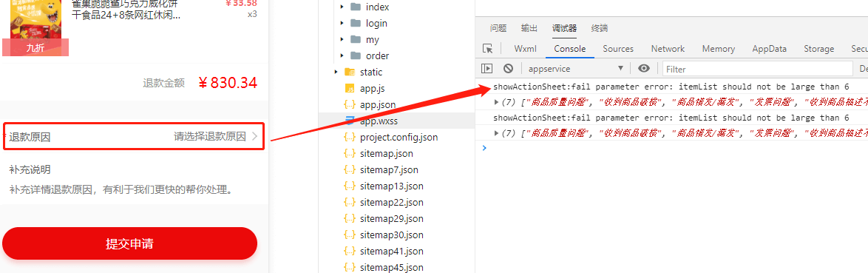Open the appservice context dropdown
This screenshot has height=273, width=868.
(x=576, y=69)
